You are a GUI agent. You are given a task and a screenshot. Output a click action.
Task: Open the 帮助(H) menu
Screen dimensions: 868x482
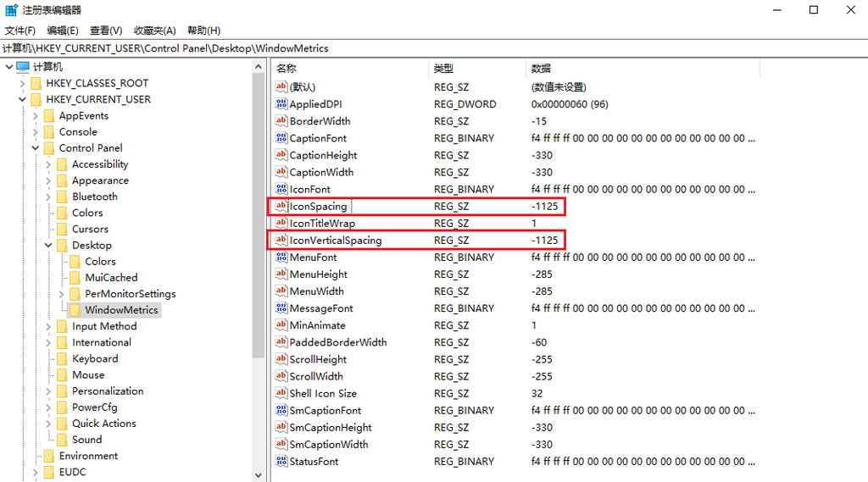tap(203, 30)
